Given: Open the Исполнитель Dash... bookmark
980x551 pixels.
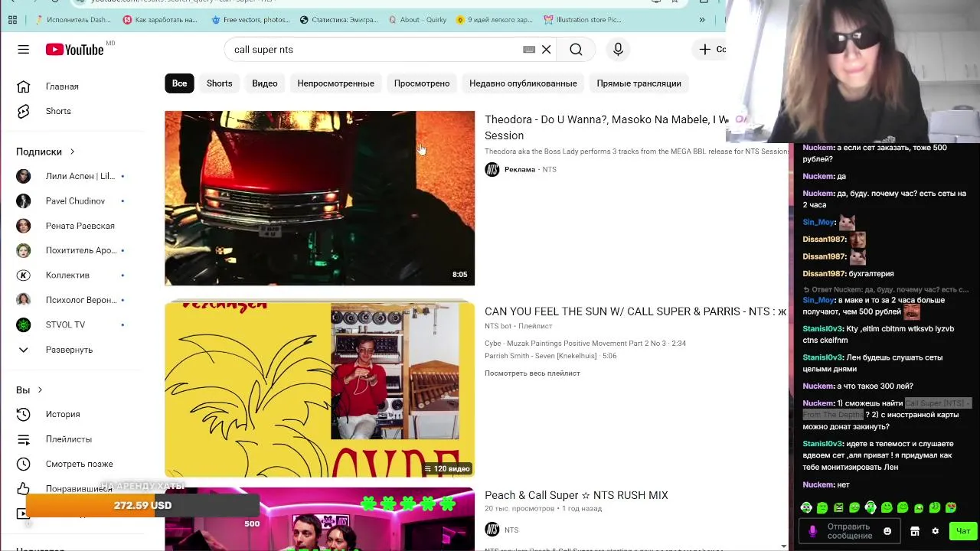Looking at the screenshot, I should (x=71, y=20).
